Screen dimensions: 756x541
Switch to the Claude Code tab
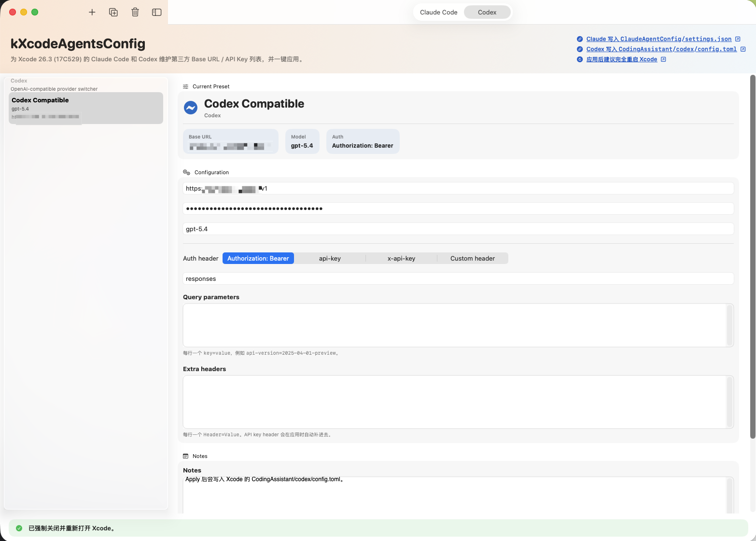pos(439,12)
